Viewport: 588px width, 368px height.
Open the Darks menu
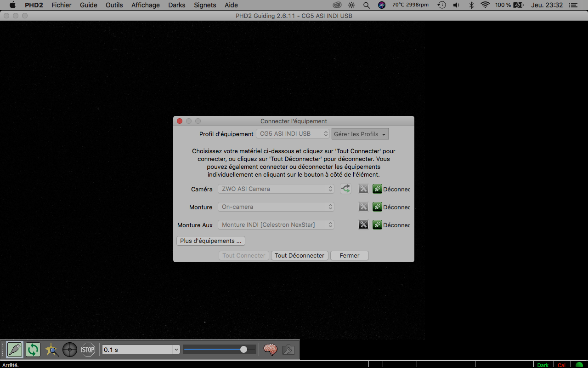[177, 5]
